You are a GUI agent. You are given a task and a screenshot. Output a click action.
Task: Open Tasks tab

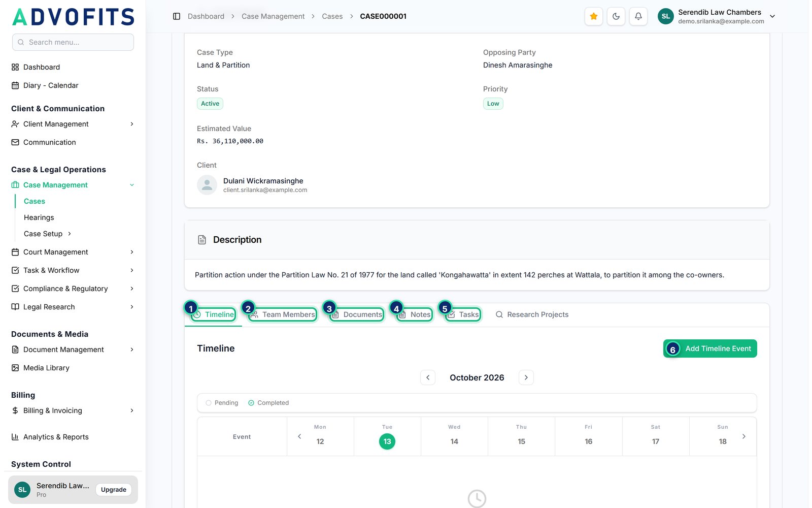coord(463,314)
